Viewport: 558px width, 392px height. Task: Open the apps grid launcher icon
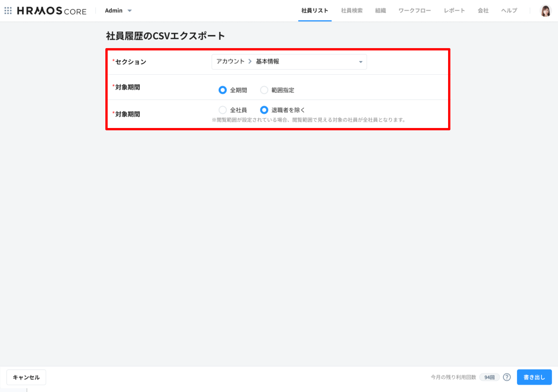8,11
